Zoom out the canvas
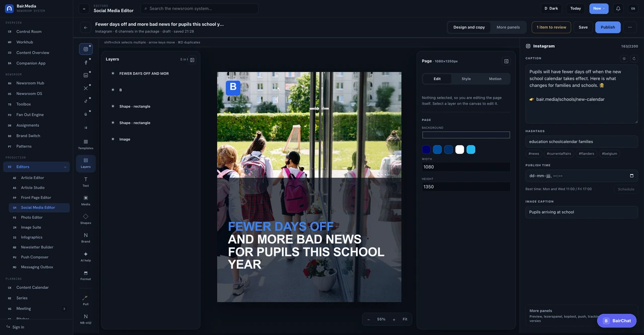Image resolution: width=644 pixels, height=335 pixels. point(368,319)
